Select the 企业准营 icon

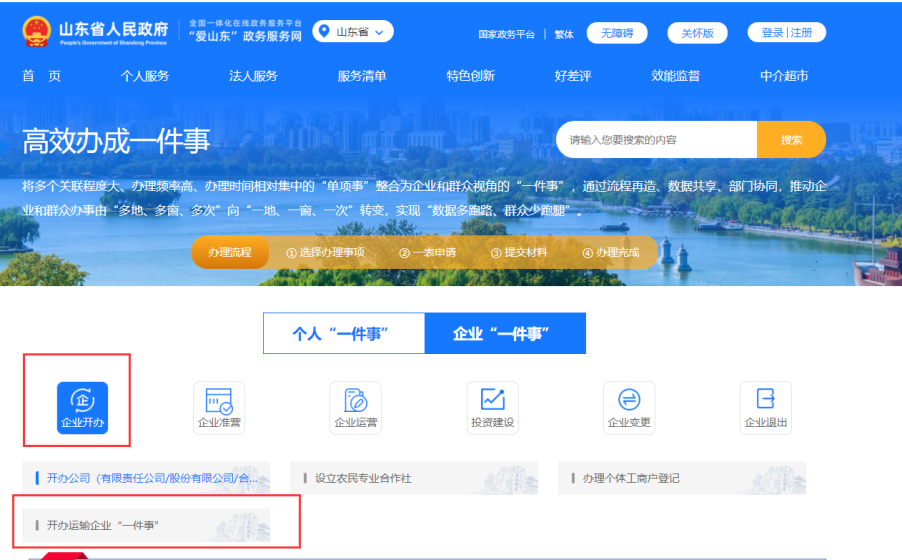click(218, 400)
